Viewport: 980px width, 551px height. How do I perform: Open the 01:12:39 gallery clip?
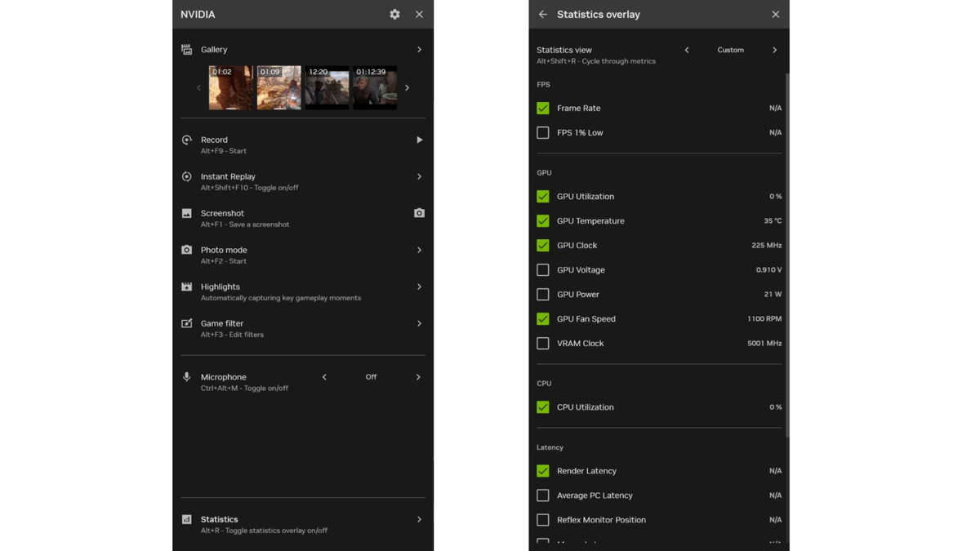pyautogui.click(x=375, y=87)
